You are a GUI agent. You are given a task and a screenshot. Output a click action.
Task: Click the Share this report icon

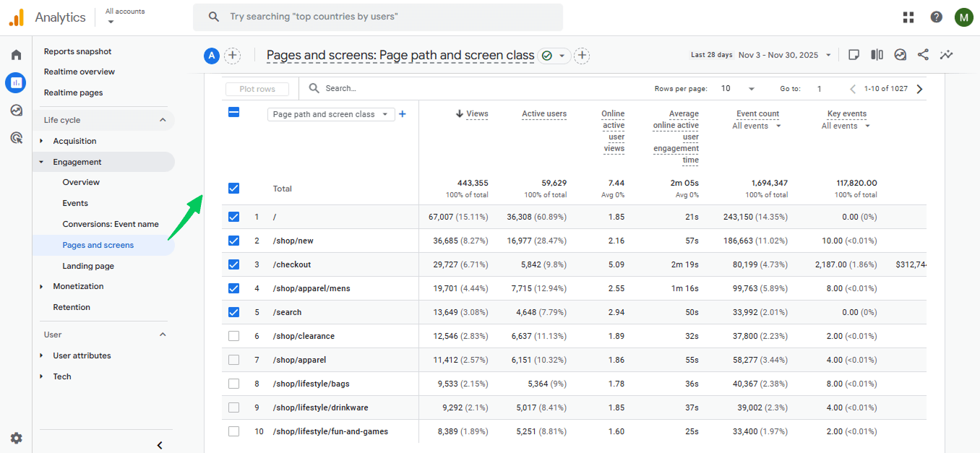923,55
